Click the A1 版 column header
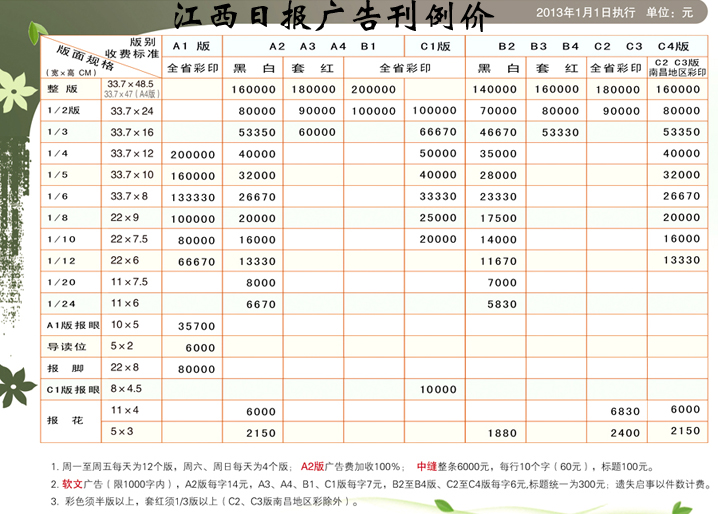The image size is (718, 514). (191, 46)
